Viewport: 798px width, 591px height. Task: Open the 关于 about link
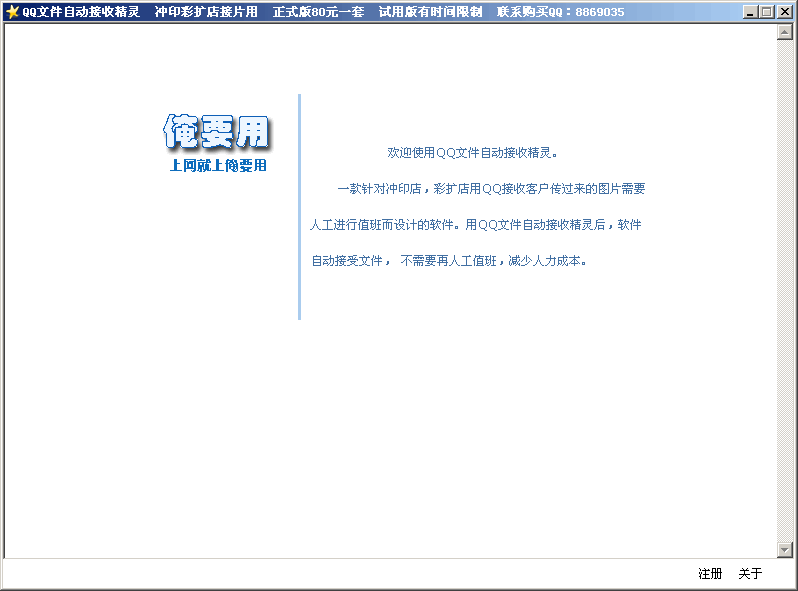point(750,574)
